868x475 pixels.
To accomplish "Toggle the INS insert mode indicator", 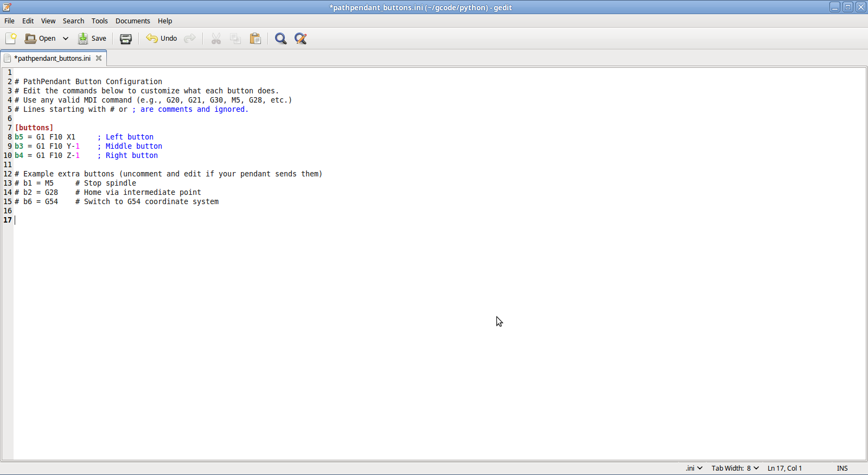I will [842, 468].
